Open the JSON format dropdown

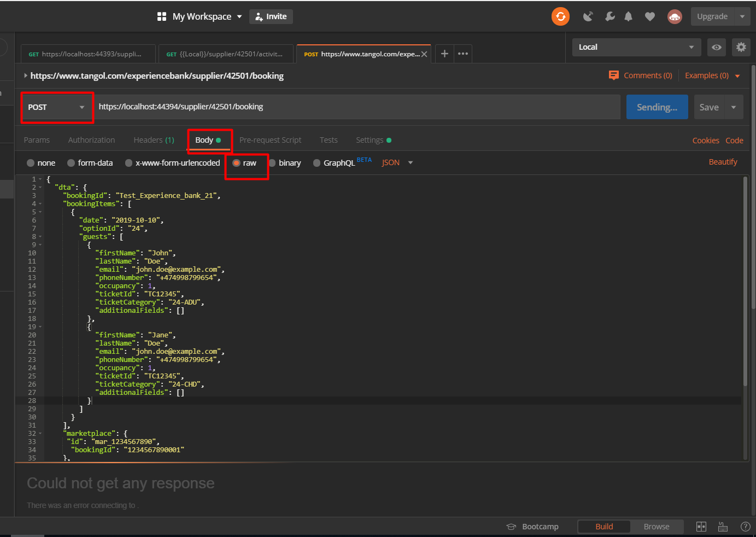(x=397, y=163)
